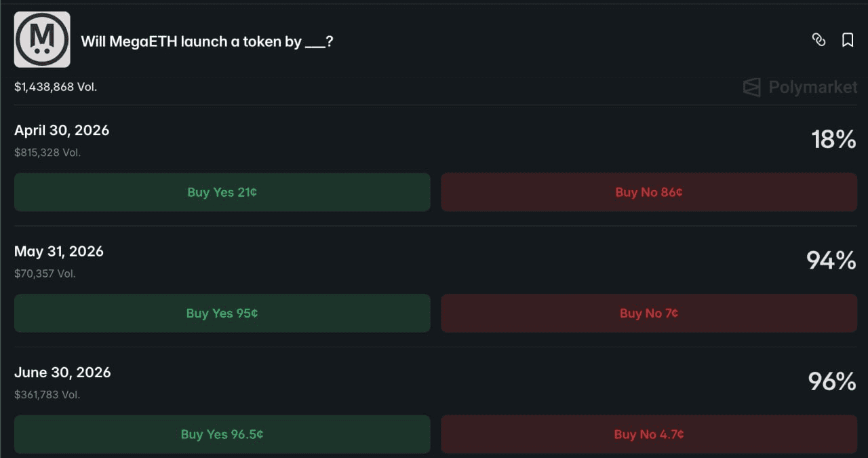Expand the April 30, 2026 outcome row
868x458 pixels.
click(x=62, y=130)
